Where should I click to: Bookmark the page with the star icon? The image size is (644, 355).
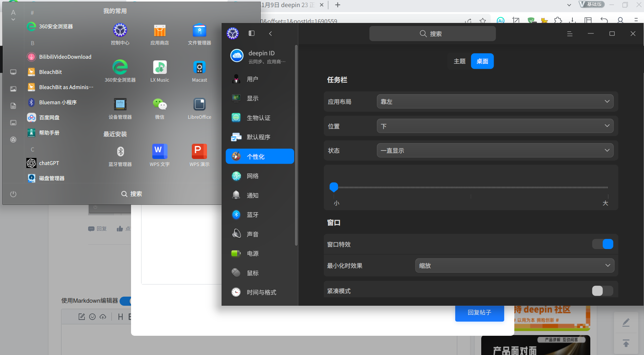coord(483,21)
